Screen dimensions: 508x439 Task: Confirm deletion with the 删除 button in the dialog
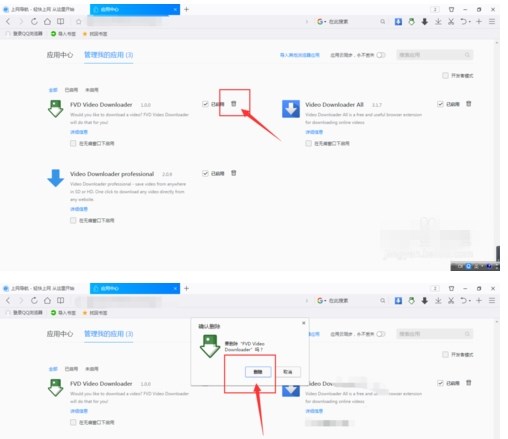pyautogui.click(x=258, y=372)
